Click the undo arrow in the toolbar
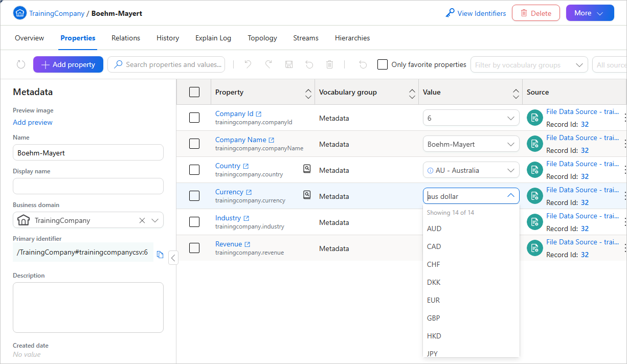The width and height of the screenshot is (627, 364). [x=248, y=64]
